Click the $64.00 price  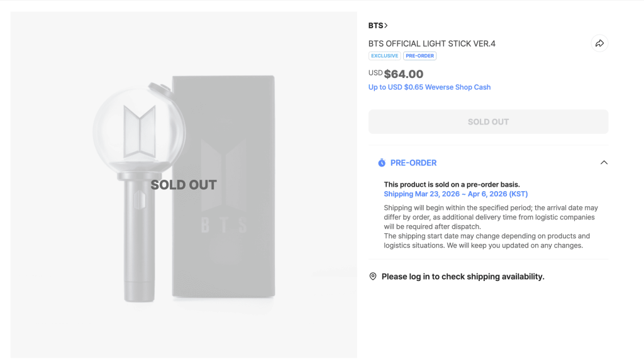pos(403,74)
